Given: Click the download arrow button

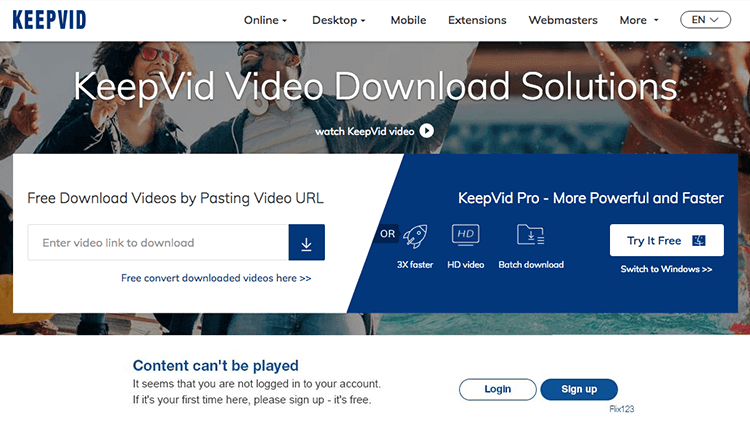Looking at the screenshot, I should pos(307,242).
